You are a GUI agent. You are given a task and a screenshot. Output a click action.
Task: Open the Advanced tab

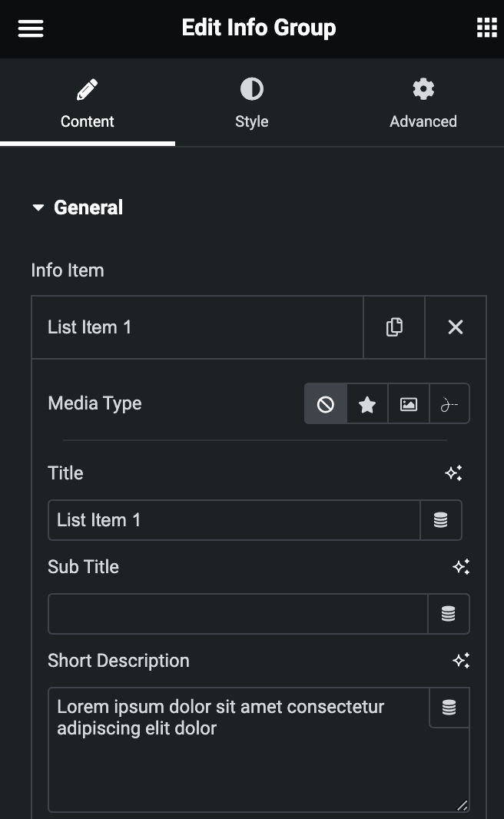tap(423, 104)
